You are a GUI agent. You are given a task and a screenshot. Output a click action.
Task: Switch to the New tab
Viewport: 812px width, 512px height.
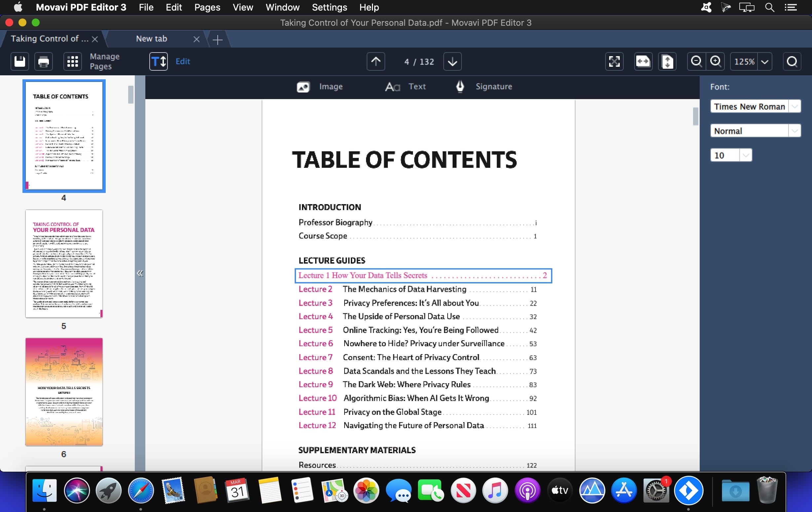152,38
